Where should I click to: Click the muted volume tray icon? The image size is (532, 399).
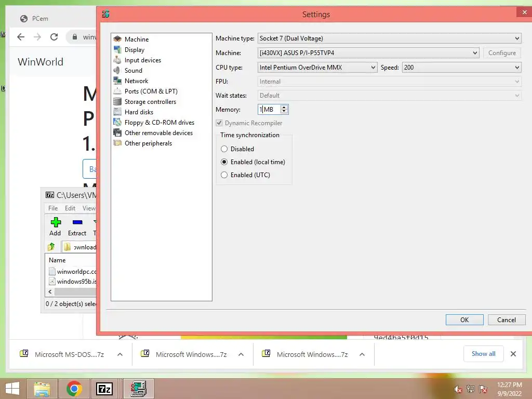click(458, 389)
